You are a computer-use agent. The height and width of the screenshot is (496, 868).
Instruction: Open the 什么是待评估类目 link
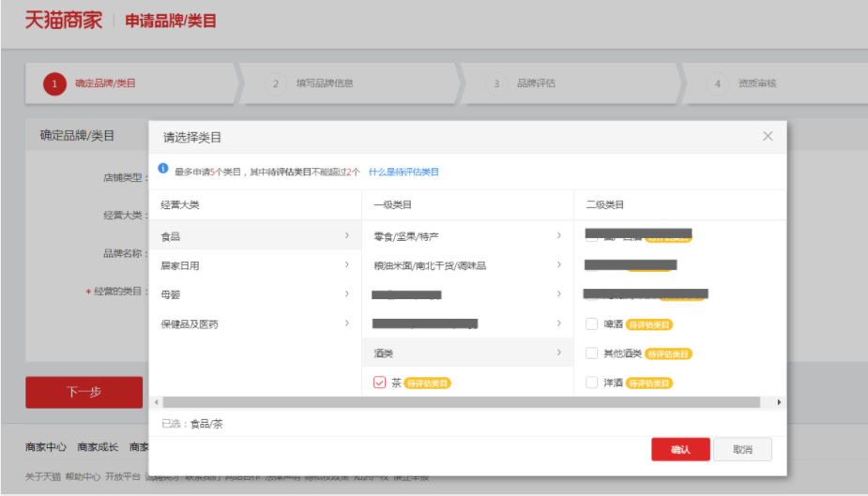(404, 172)
